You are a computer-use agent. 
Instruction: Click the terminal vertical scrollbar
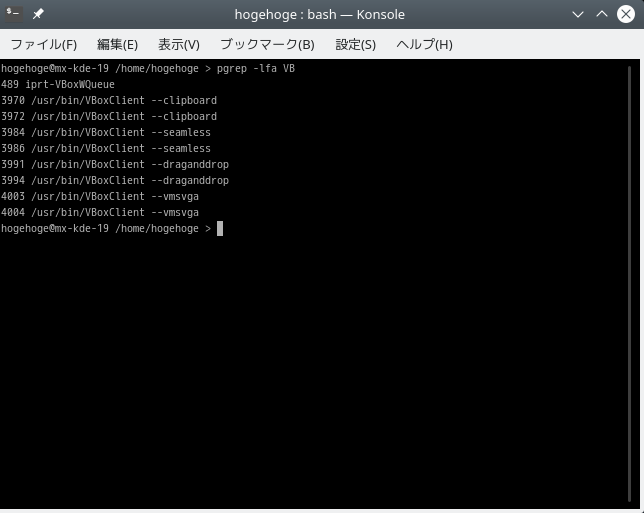(629, 284)
